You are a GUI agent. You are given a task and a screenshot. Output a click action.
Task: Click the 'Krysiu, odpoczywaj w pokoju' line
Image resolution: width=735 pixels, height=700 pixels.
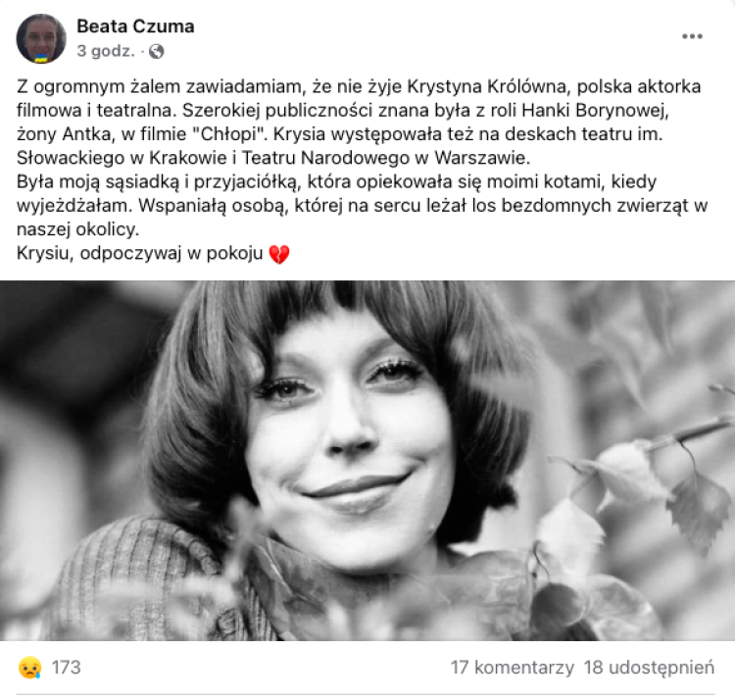point(140,253)
